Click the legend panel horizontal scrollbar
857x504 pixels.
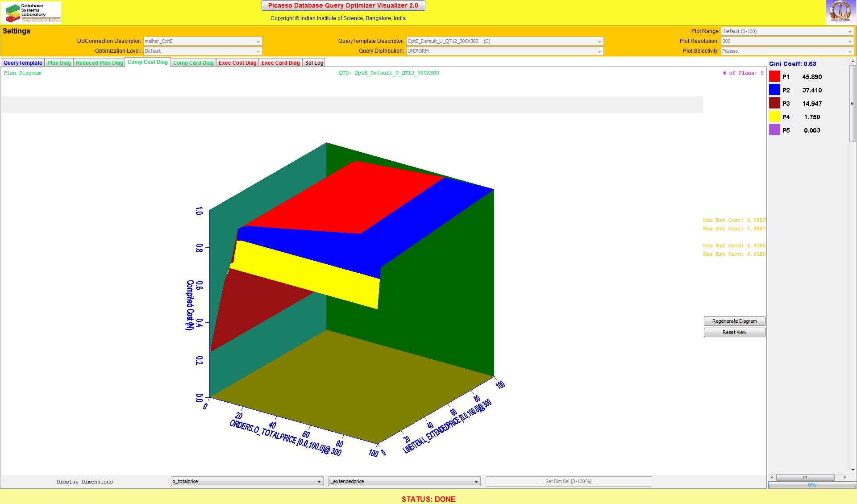coord(805,477)
